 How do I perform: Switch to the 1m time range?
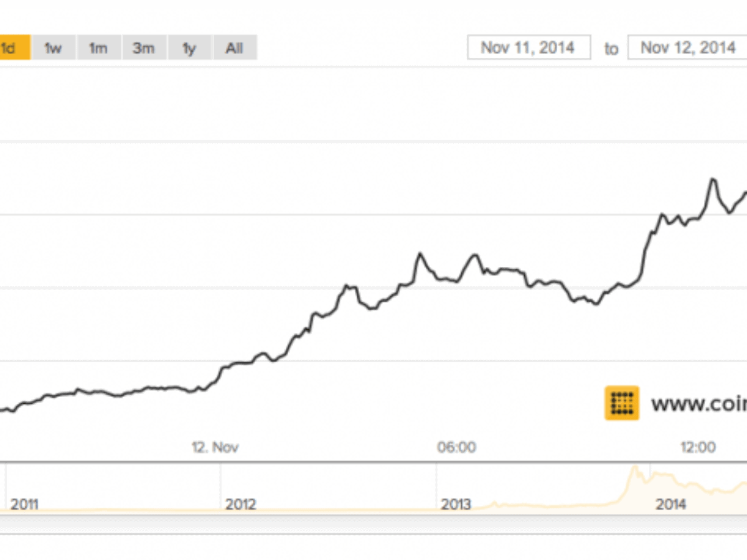(98, 47)
